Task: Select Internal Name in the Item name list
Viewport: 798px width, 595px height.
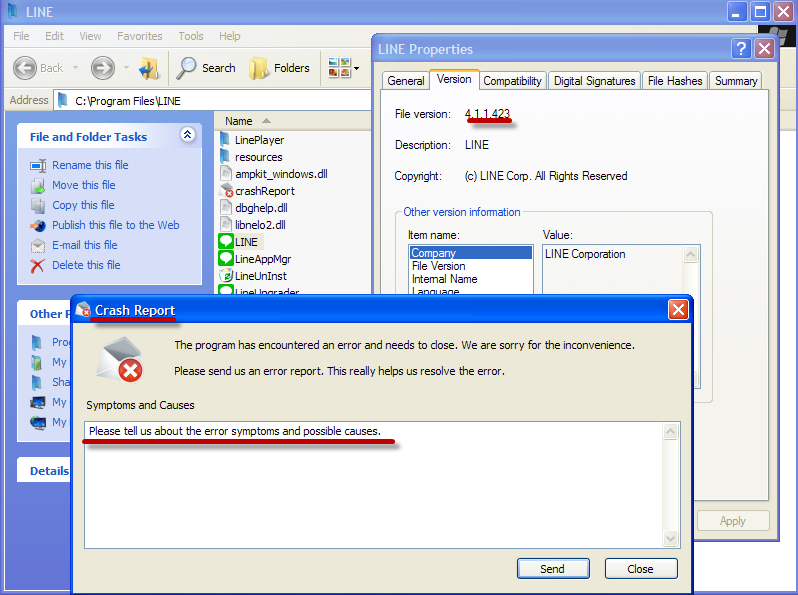Action: coord(471,279)
